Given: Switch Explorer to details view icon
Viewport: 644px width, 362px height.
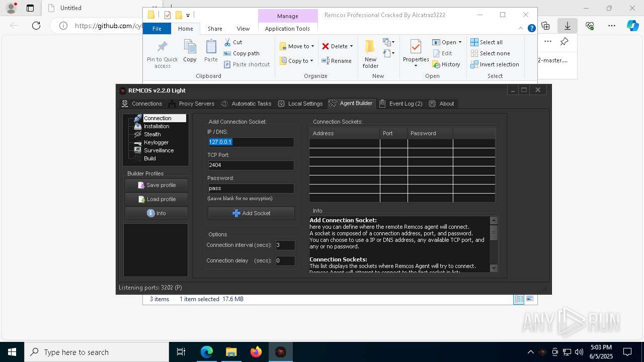Looking at the screenshot, I should click(518, 299).
